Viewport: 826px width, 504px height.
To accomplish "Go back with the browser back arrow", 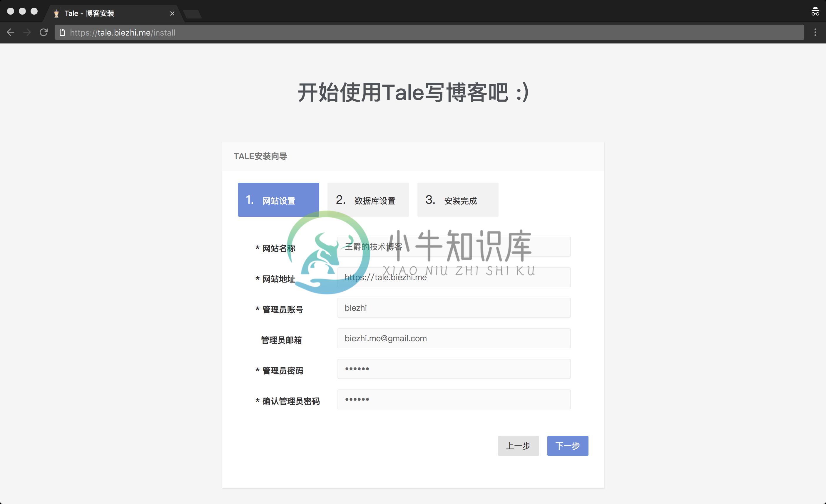I will pos(11,33).
